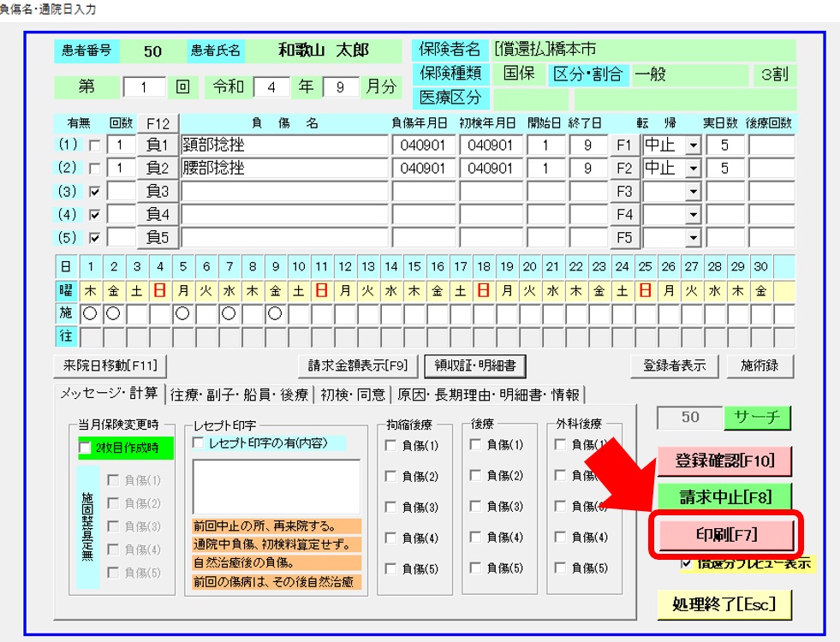This screenshot has height=642, width=840.
Task: Open the empty 転帰 dropdown in row 3
Action: click(693, 192)
